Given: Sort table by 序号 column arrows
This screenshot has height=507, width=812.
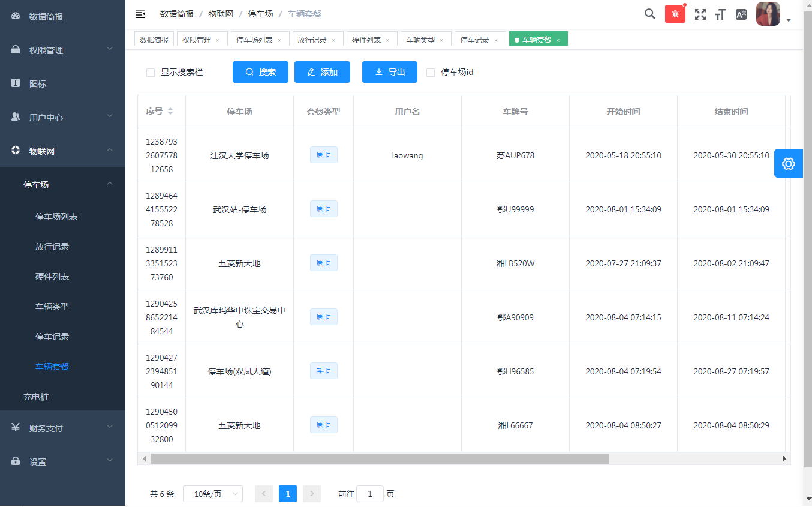Looking at the screenshot, I should (170, 112).
